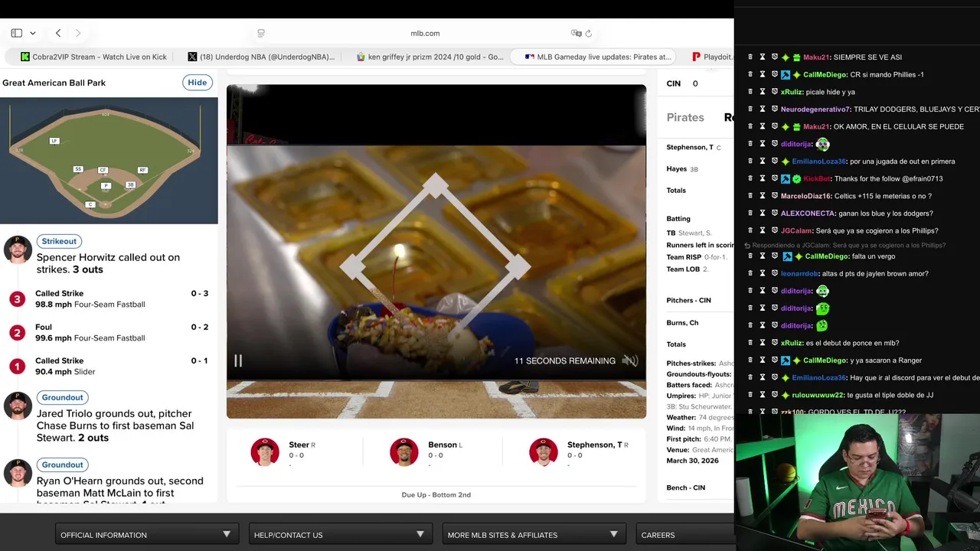Switch to the Underdog NBA tab
This screenshot has height=551, width=980.
(263, 57)
